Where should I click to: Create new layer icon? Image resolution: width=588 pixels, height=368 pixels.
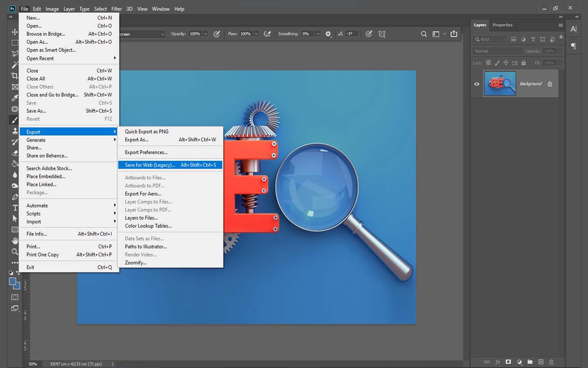541,362
